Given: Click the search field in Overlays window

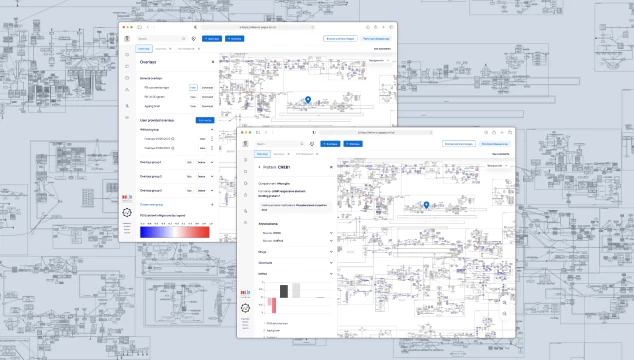Looking at the screenshot, I should click(162, 39).
